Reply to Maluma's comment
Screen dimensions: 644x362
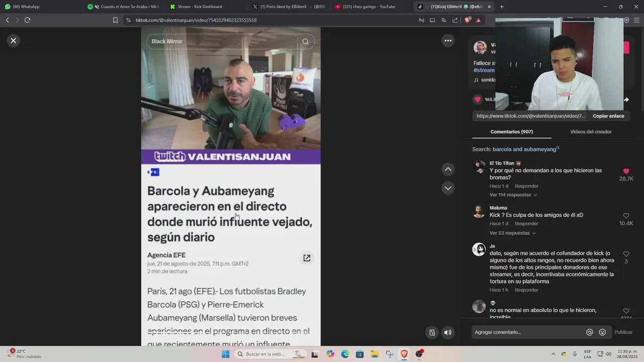coord(526,224)
